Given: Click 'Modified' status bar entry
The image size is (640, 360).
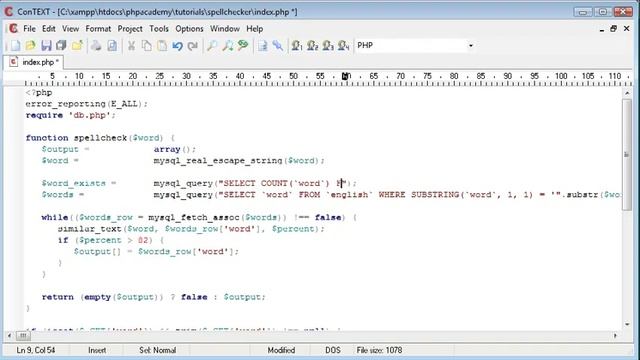Looking at the screenshot, I should pyautogui.click(x=281, y=350).
